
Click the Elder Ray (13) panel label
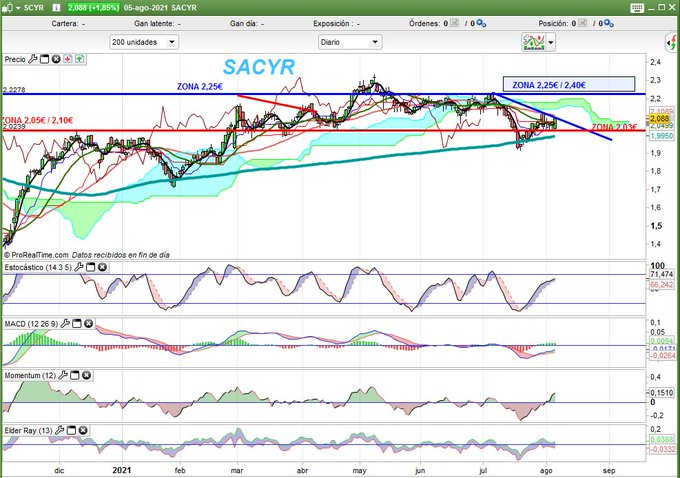(28, 431)
